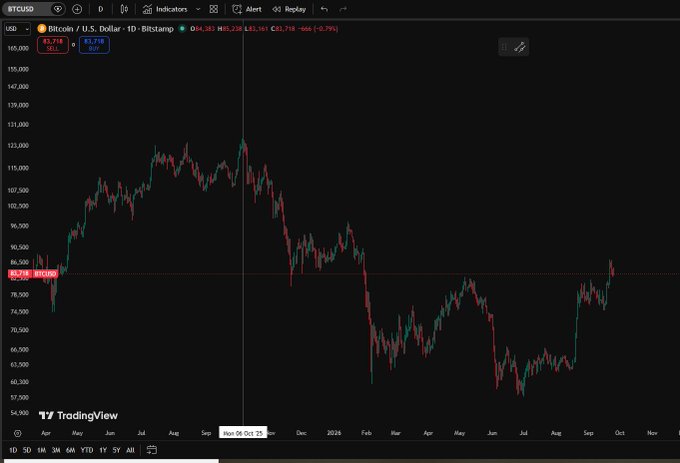Screen dimensions: 680x463
Task: Select the 3M date range
Action: [56, 450]
